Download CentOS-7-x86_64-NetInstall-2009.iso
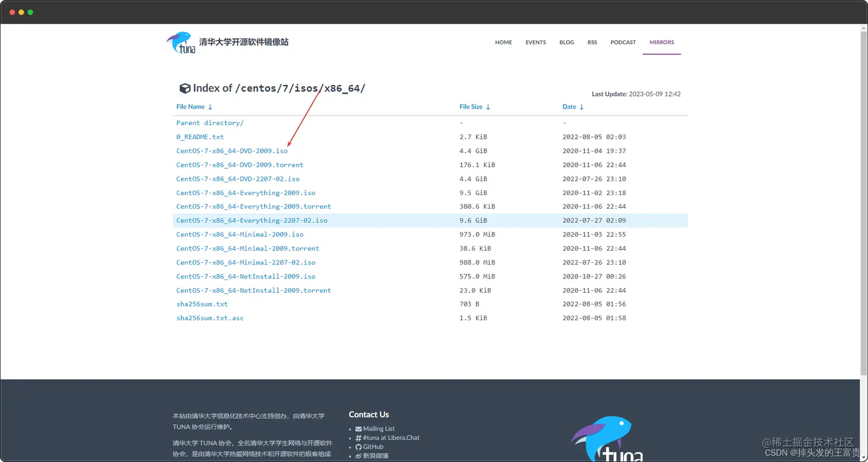 (246, 277)
